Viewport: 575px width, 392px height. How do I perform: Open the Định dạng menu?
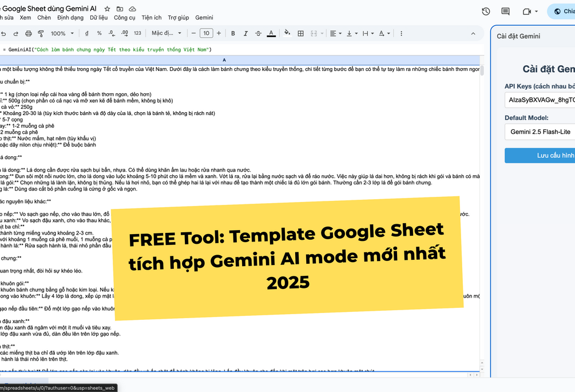pos(70,18)
